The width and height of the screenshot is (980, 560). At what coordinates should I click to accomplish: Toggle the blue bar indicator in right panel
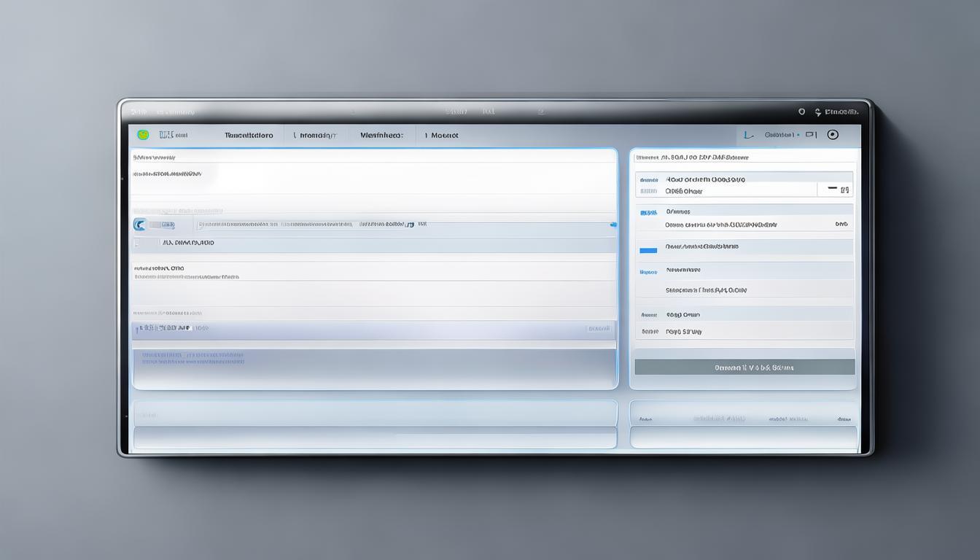(x=647, y=250)
